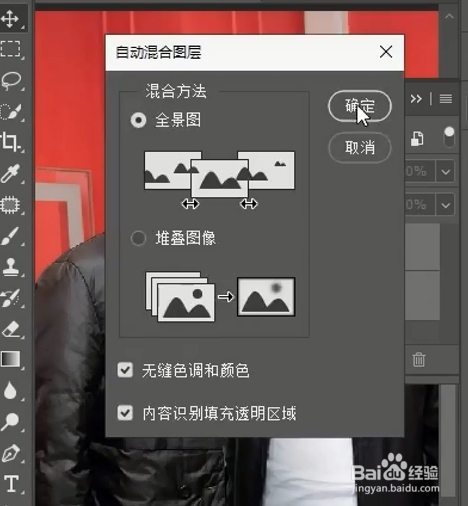Confirm the dialog with the 确定 button

click(360, 106)
